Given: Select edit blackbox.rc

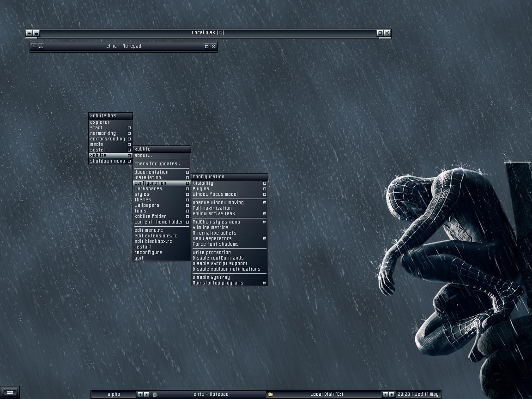Looking at the screenshot, I should (162, 241).
